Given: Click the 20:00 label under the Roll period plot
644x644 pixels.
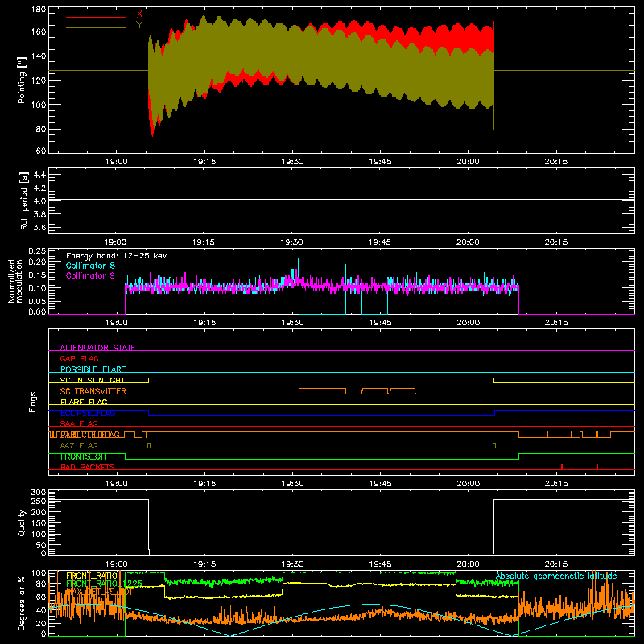Looking at the screenshot, I should [468, 242].
